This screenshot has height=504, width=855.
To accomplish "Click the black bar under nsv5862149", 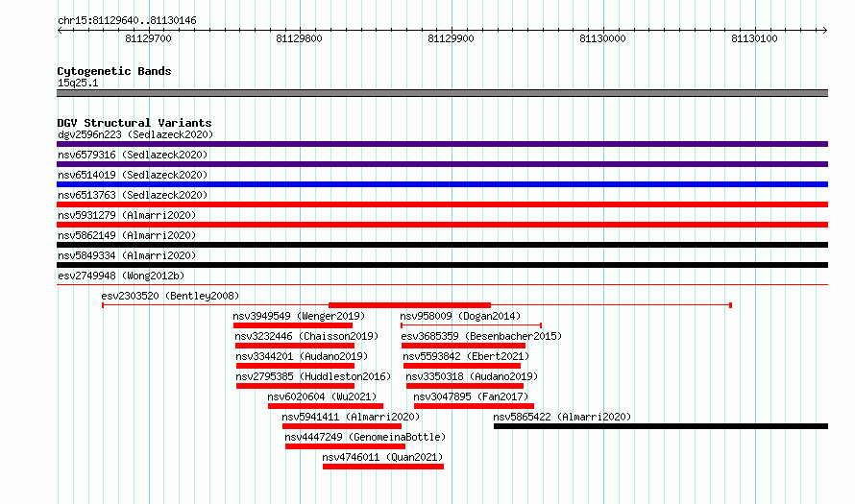I will coord(442,245).
